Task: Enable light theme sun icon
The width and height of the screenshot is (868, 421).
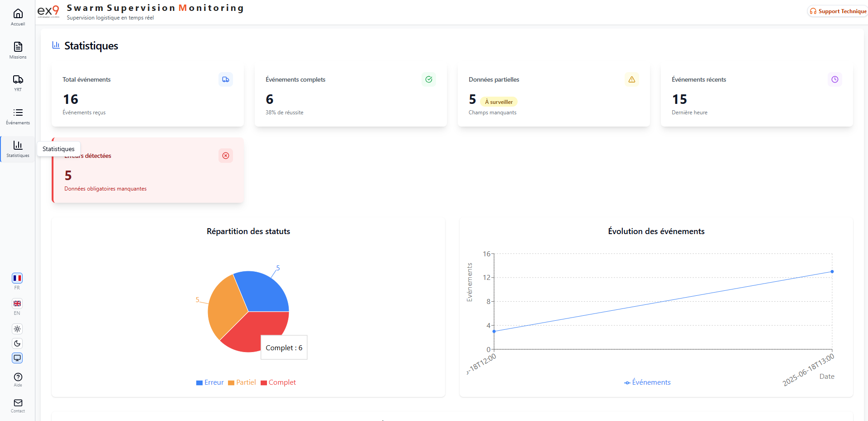Action: (x=17, y=329)
